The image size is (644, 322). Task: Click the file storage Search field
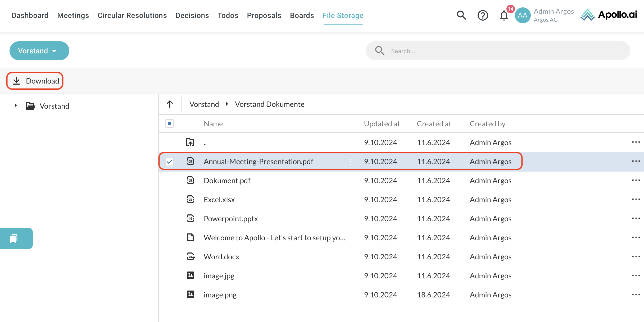[503, 51]
